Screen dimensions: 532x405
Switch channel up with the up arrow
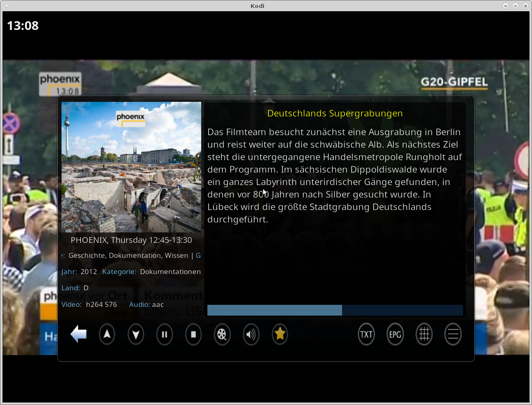(x=107, y=334)
